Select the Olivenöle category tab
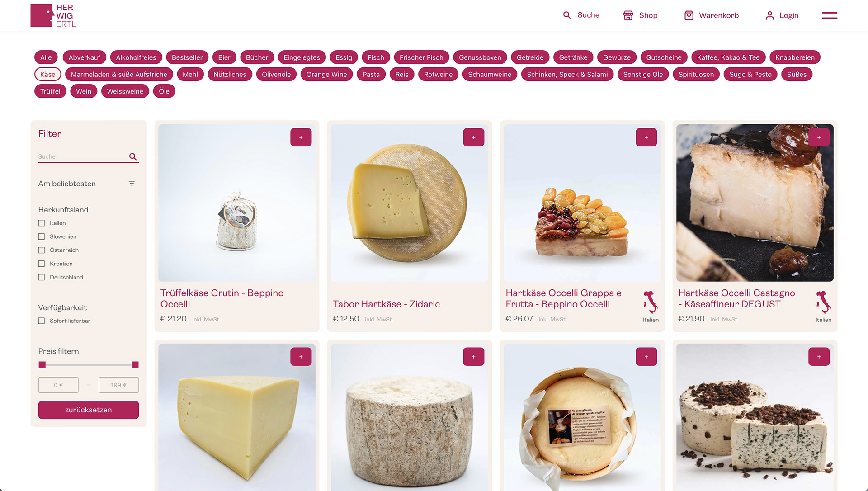 coord(276,74)
